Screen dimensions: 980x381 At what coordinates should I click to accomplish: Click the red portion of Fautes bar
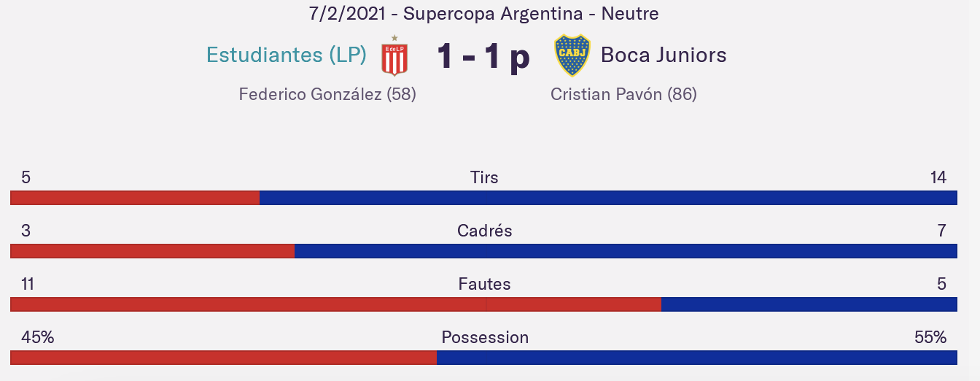[335, 304]
